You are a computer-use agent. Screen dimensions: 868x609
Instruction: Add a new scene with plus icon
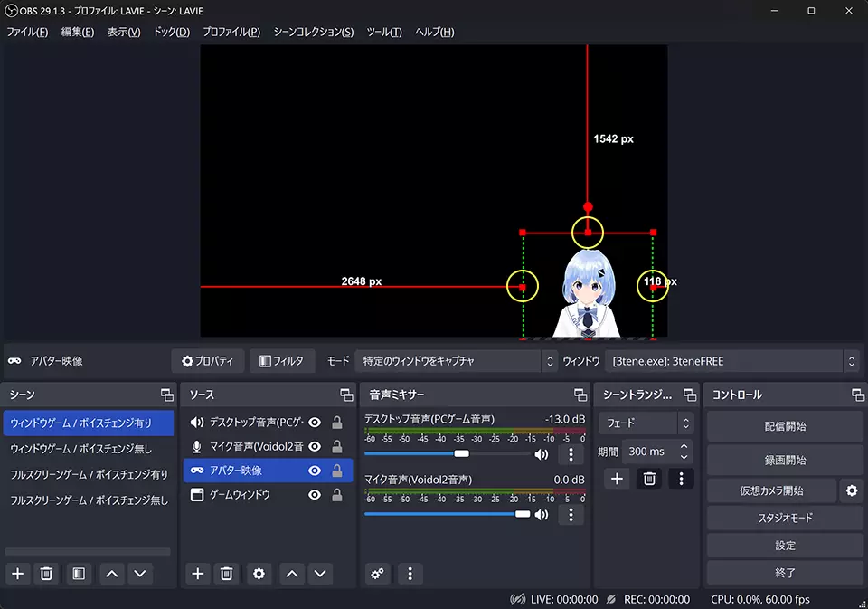(x=18, y=574)
